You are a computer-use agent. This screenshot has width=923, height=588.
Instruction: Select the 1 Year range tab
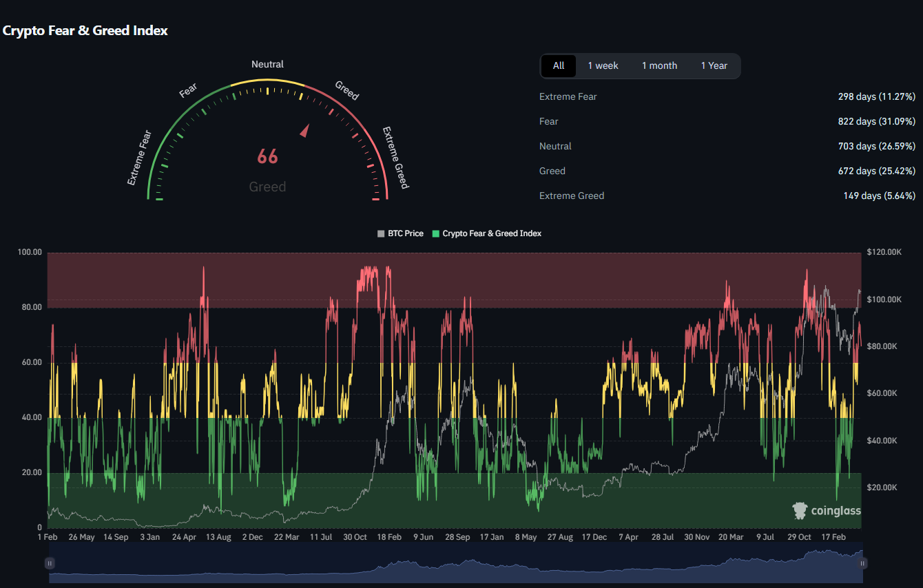click(x=714, y=66)
